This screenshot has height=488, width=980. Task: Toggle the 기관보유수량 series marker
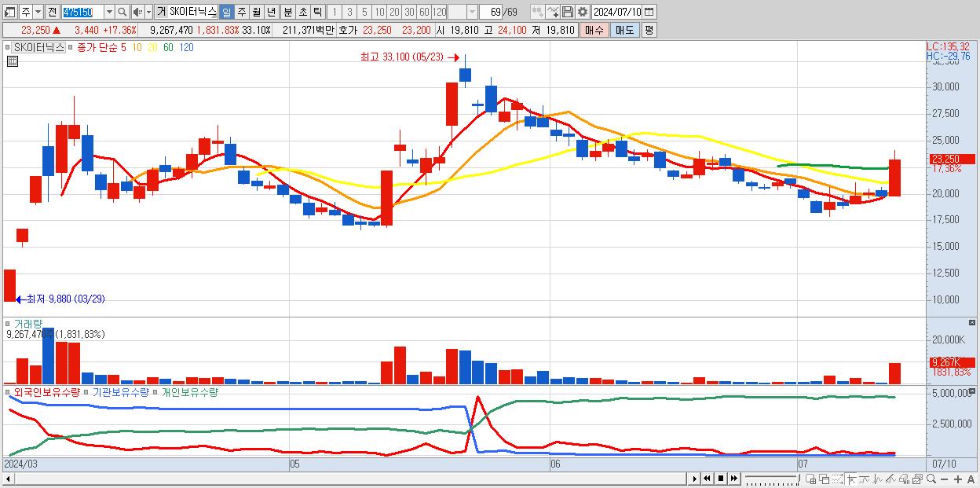coord(87,391)
